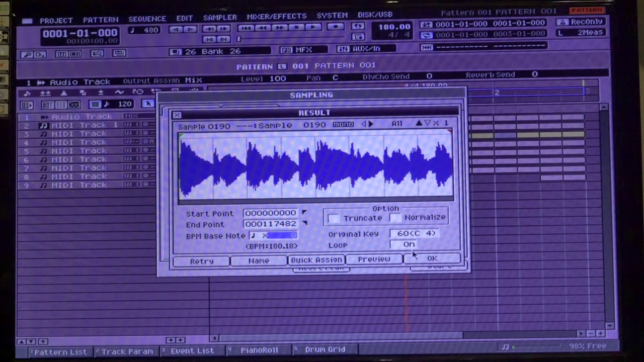
Task: Click the stop transport button
Action: tap(296, 27)
